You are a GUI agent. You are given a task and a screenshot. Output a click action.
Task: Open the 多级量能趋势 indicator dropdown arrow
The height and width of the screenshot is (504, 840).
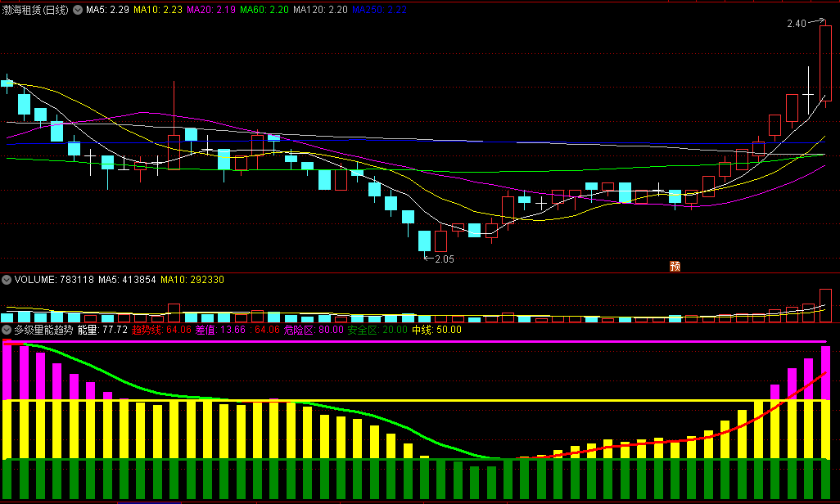click(7, 330)
